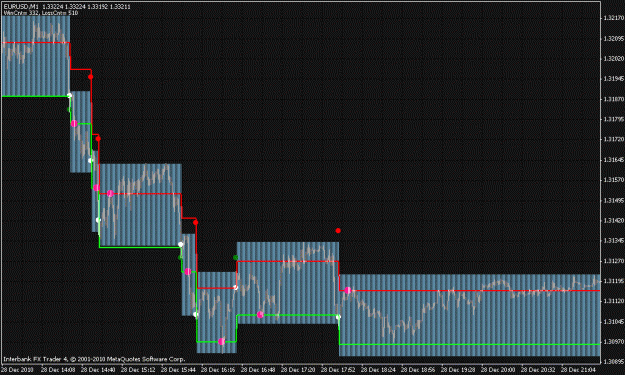Select white marker ending the first green line

pyautogui.click(x=69, y=96)
